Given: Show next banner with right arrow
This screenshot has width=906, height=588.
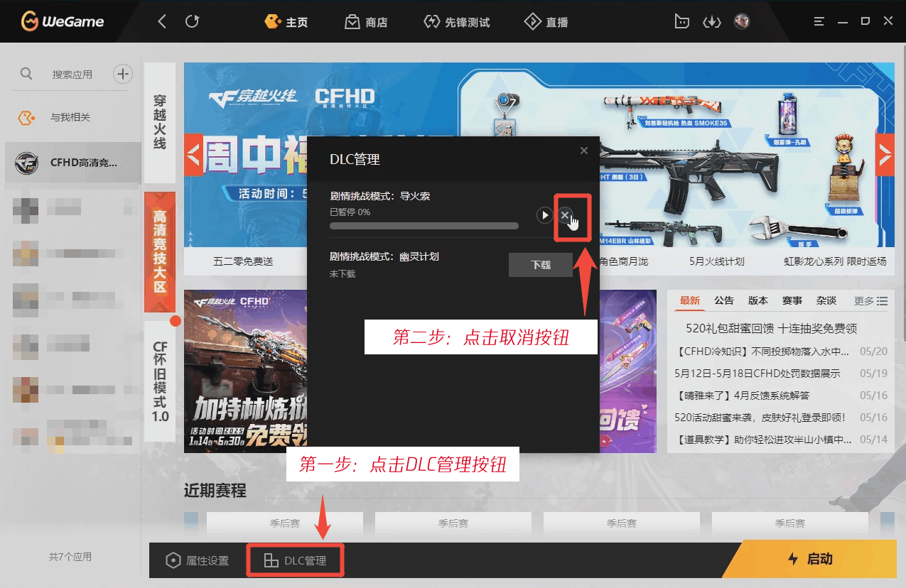Looking at the screenshot, I should pyautogui.click(x=885, y=155).
